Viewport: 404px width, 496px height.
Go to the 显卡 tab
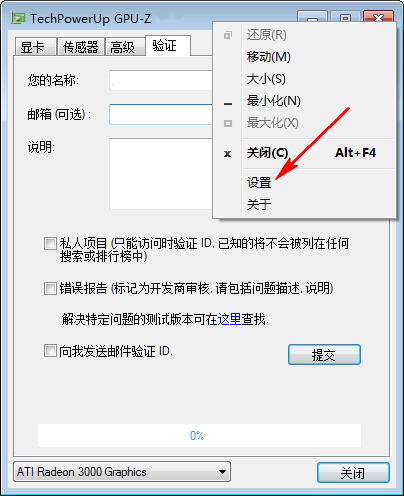(35, 47)
